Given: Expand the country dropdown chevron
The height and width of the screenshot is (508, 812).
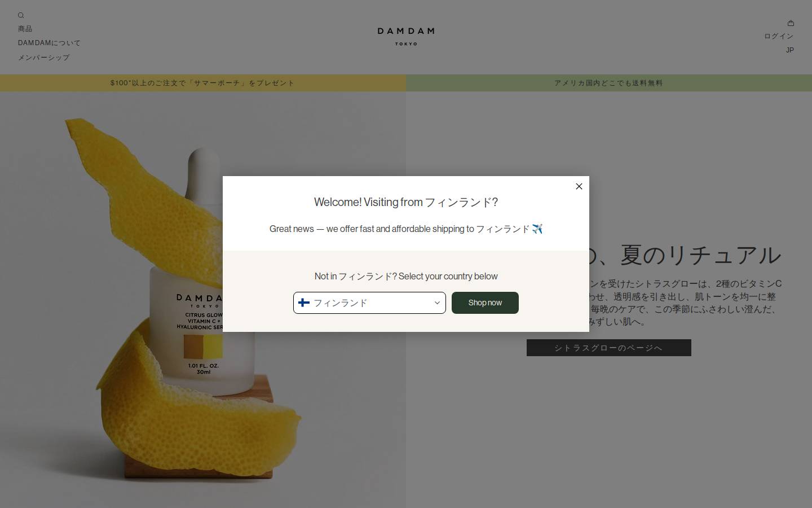Looking at the screenshot, I should point(437,303).
